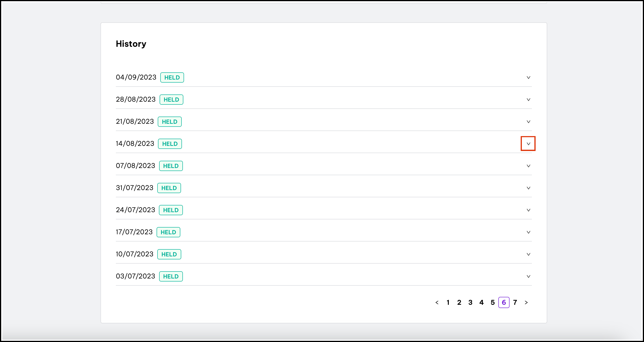This screenshot has width=644, height=342.
Task: Expand the 07/08/2023 history entry chevron
Action: coord(528,166)
